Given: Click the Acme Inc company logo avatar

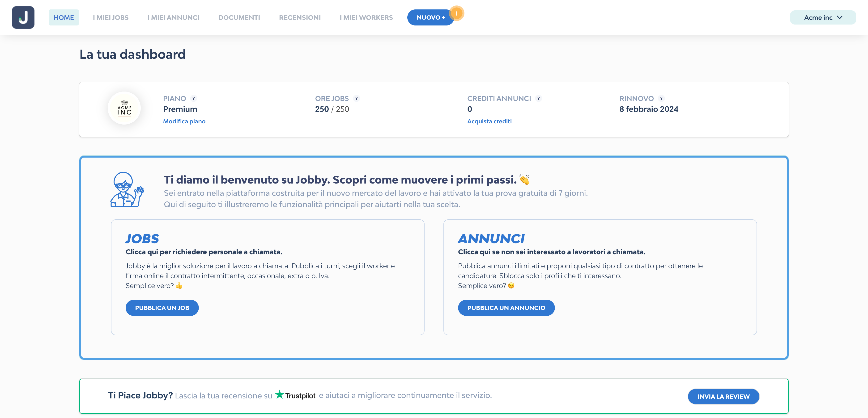Looking at the screenshot, I should [x=124, y=108].
